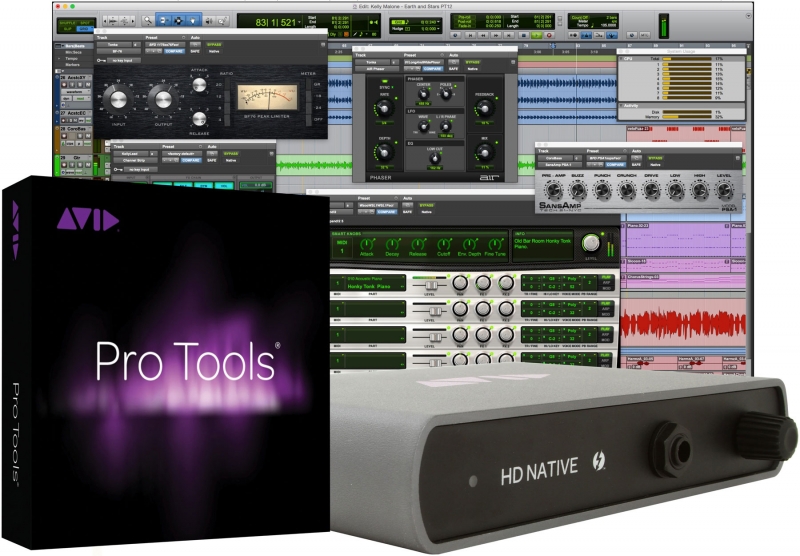Screen dimensions: 800x556
Task: Click Compare in the Xpand!2 window
Action: tap(387, 211)
